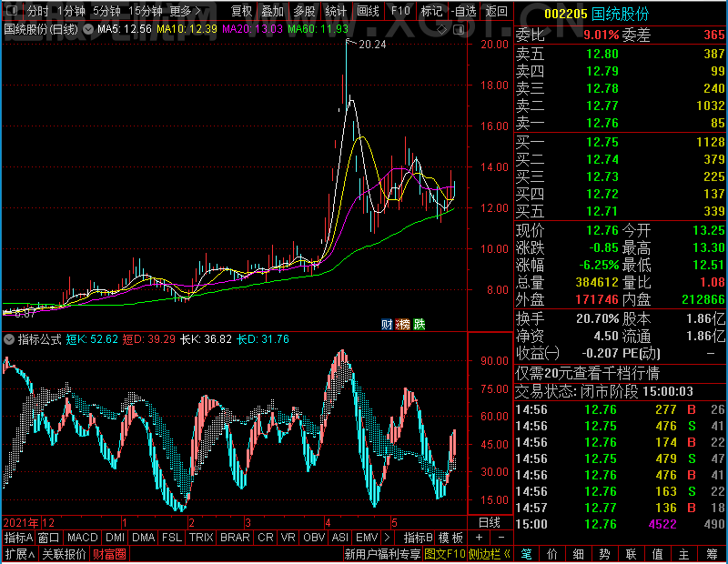
Task: Open 多股 multi-stock view
Action: pyautogui.click(x=305, y=11)
